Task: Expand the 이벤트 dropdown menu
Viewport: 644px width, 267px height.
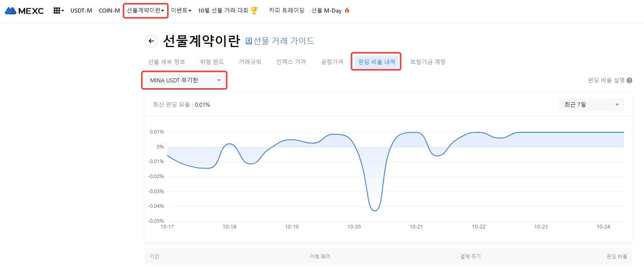Action: tap(181, 11)
